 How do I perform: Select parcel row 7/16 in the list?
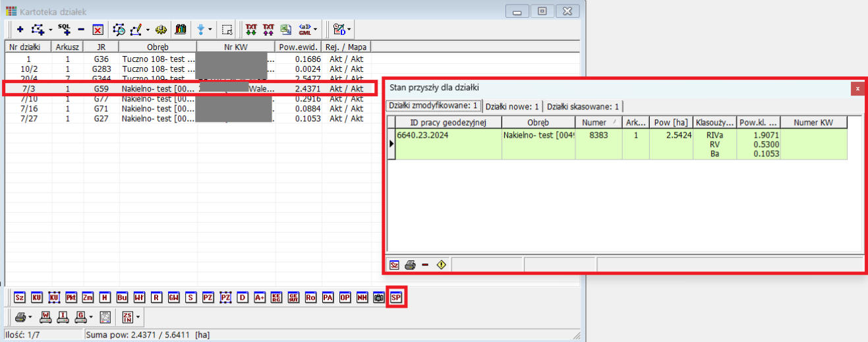tap(28, 109)
